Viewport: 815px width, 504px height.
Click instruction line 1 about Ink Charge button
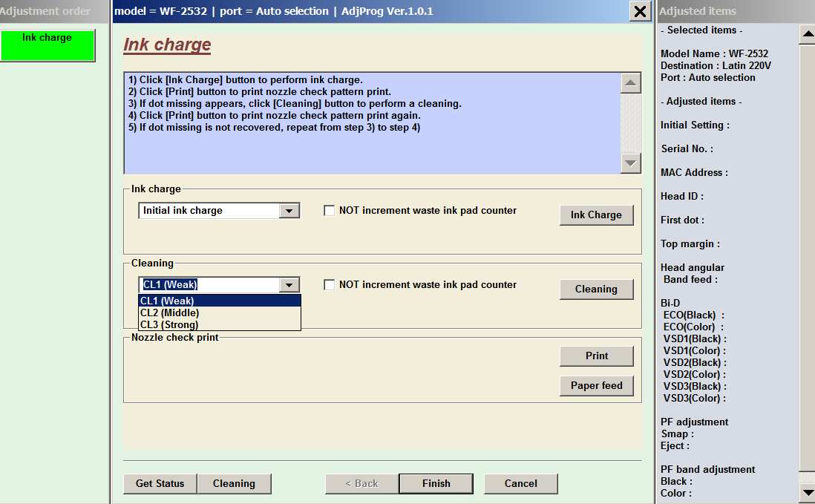(246, 80)
